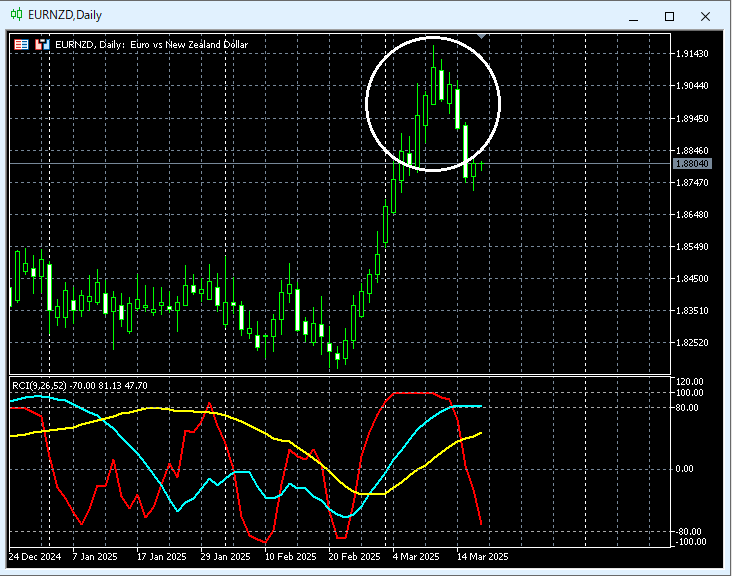The image size is (733, 576).
Task: Click the 80.00 indicator scale value
Action: (x=687, y=408)
